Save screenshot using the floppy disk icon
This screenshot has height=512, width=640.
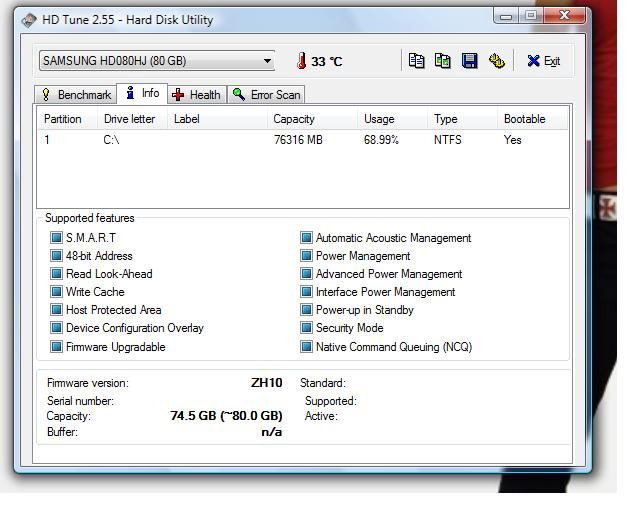point(469,61)
